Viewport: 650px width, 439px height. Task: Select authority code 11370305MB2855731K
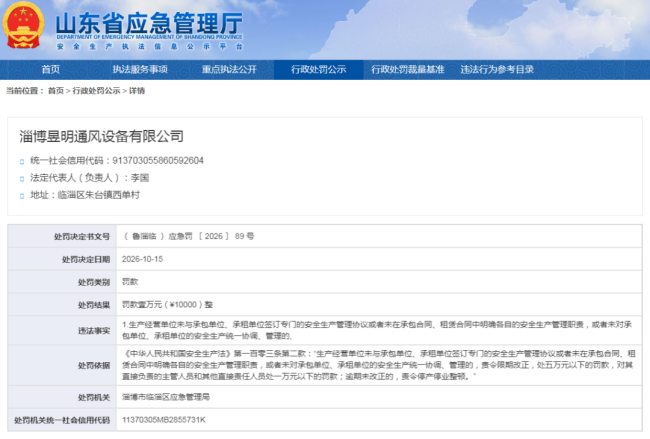[x=164, y=420]
